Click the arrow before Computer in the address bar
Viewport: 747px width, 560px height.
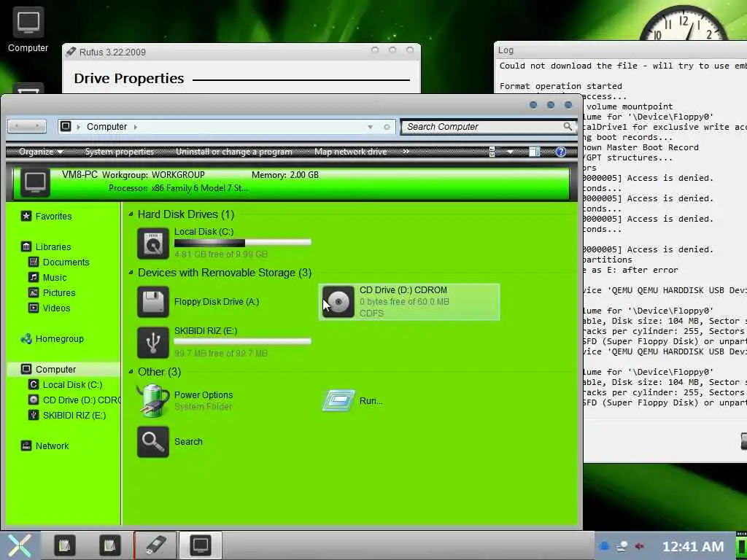pos(79,127)
